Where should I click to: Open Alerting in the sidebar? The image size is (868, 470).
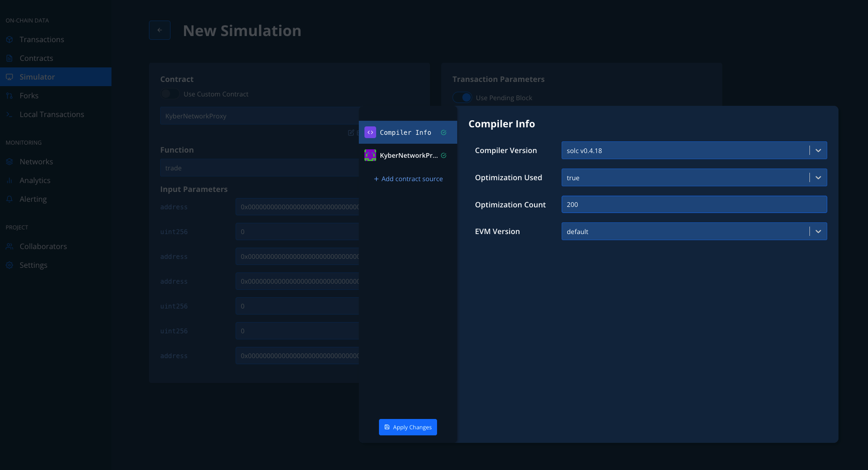coord(56,199)
